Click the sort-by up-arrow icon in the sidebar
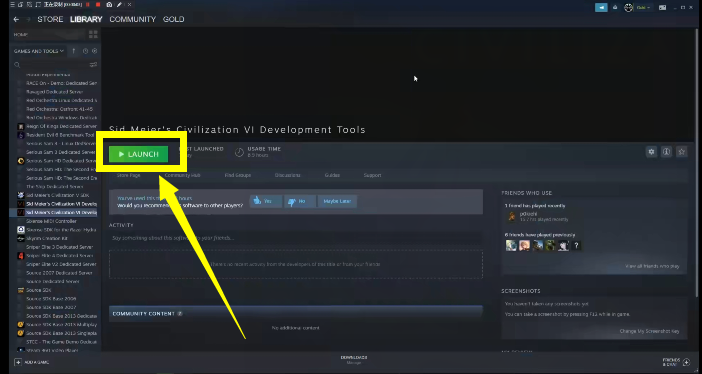The width and height of the screenshot is (702, 374). (x=74, y=51)
